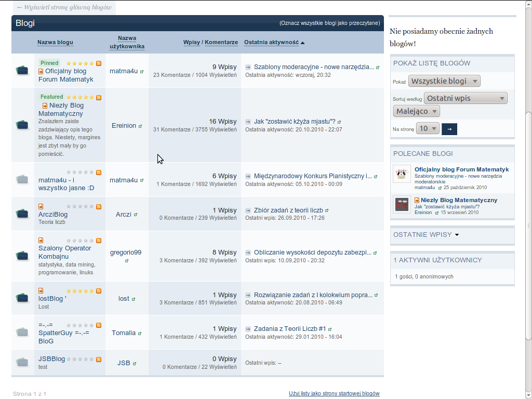Open the 'Ostatni wpis' sort dropdown
Image resolution: width=532 pixels, height=399 pixels.
[465, 98]
